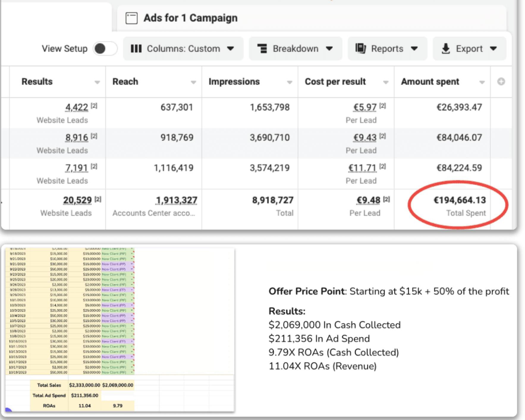Click the ROAs 9.79 cell

tap(118, 406)
